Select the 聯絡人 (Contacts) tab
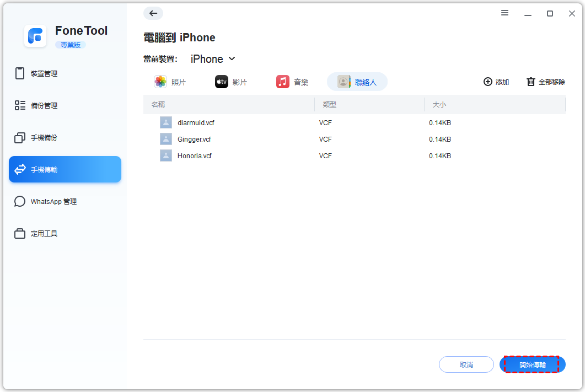Screen dimensions: 585x392 pos(357,82)
